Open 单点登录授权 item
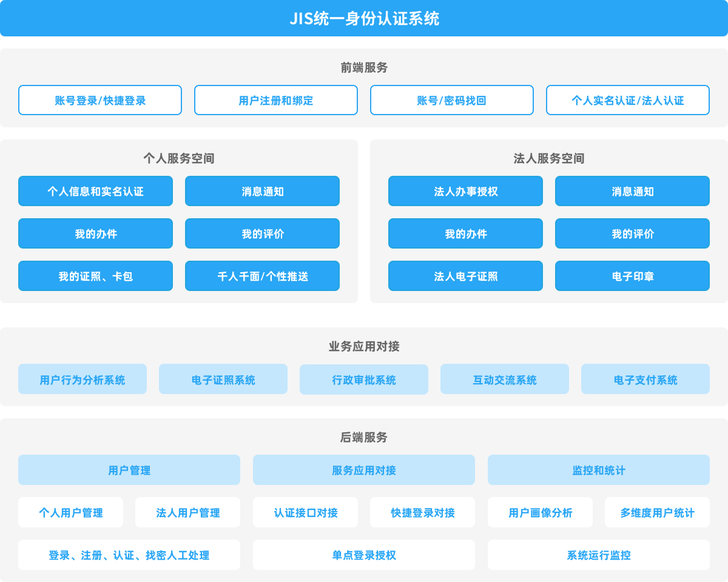 click(364, 555)
